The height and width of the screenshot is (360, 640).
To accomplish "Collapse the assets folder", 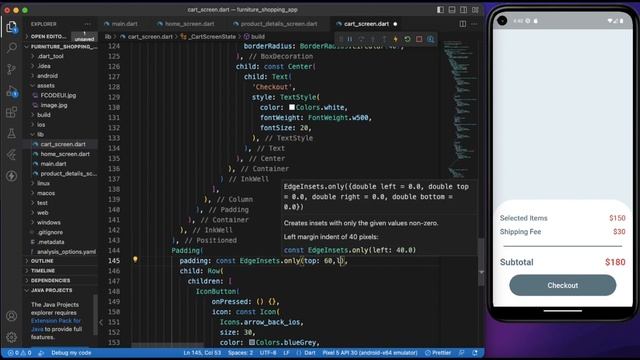I will pos(46,86).
